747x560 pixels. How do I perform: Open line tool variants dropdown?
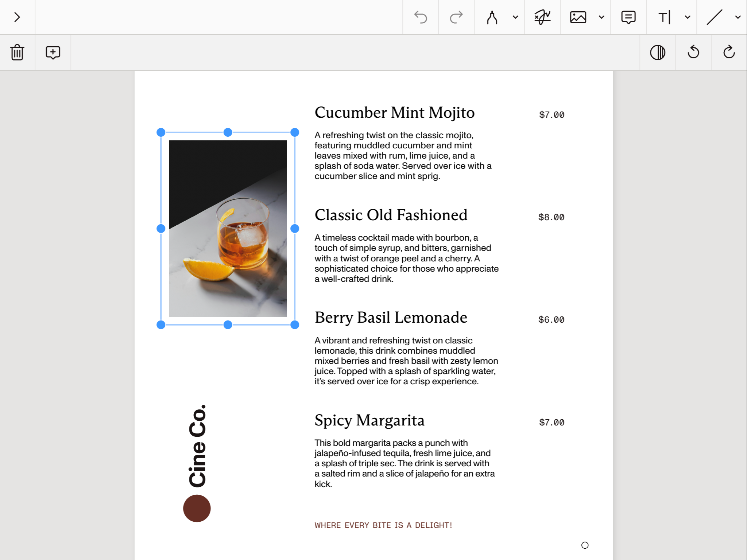coord(738,17)
